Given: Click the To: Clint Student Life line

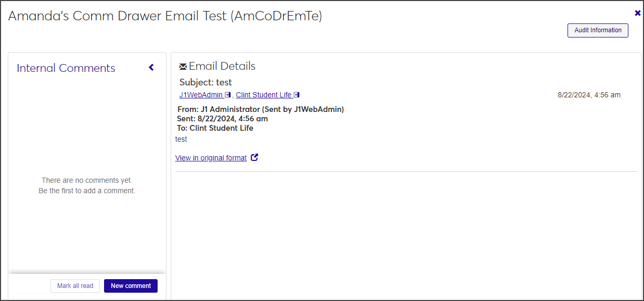Looking at the screenshot, I should (x=215, y=128).
